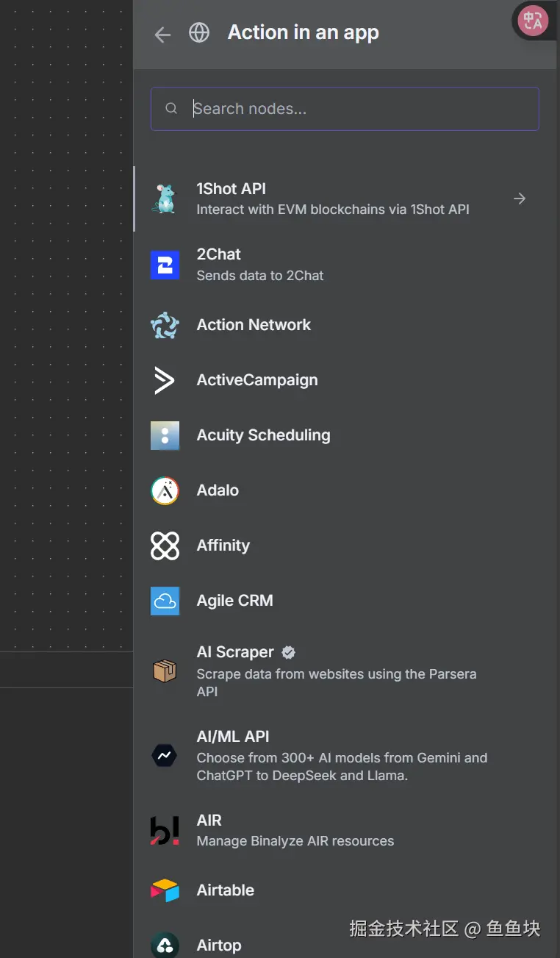Select the Acuity Scheduling node
The height and width of the screenshot is (958, 560).
coord(263,435)
